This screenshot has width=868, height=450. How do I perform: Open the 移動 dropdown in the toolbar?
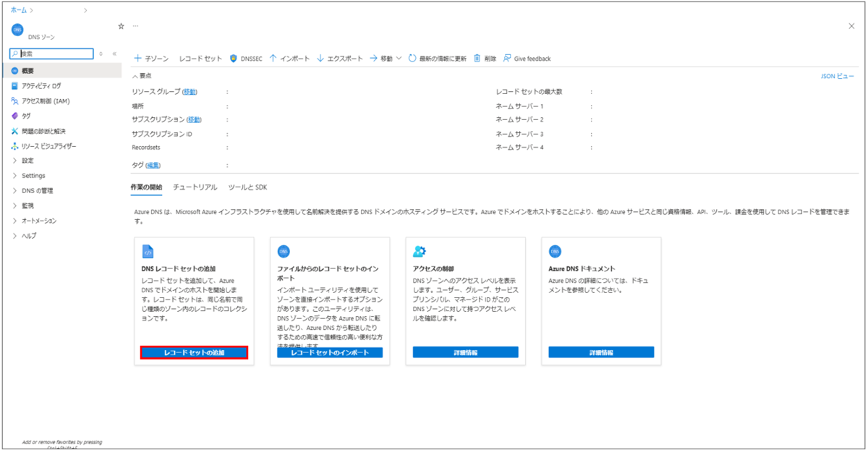coord(386,59)
